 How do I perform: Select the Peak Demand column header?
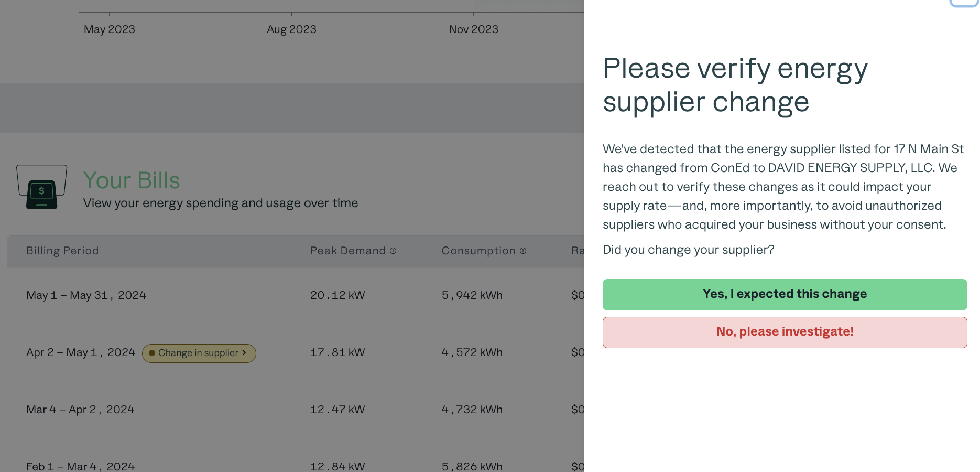(x=348, y=251)
